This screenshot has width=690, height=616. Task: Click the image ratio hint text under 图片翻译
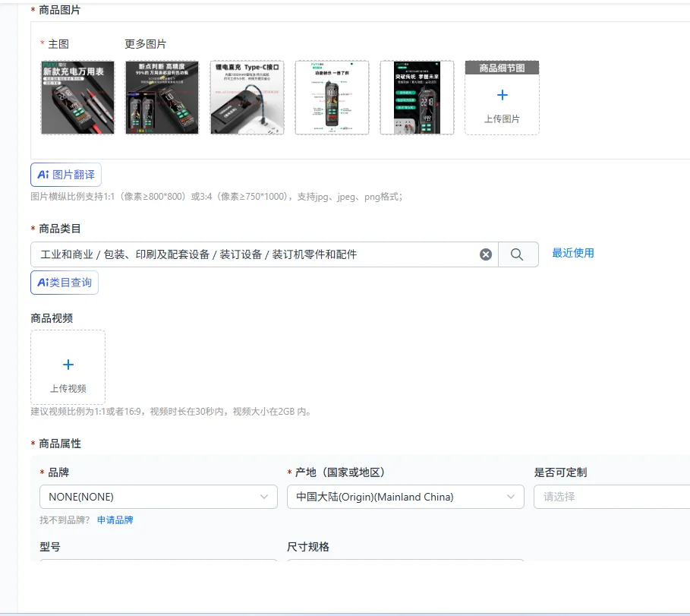click(x=216, y=197)
